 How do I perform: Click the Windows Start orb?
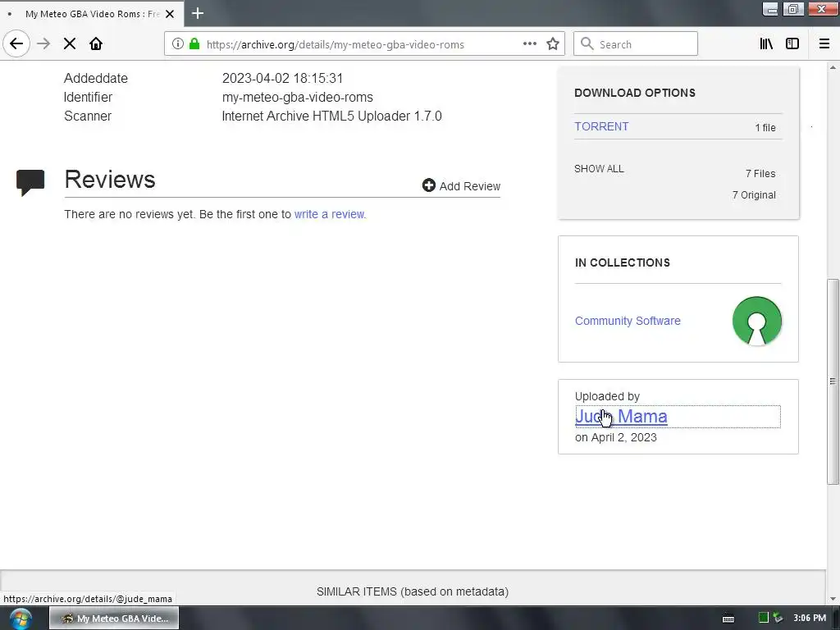pos(21,619)
